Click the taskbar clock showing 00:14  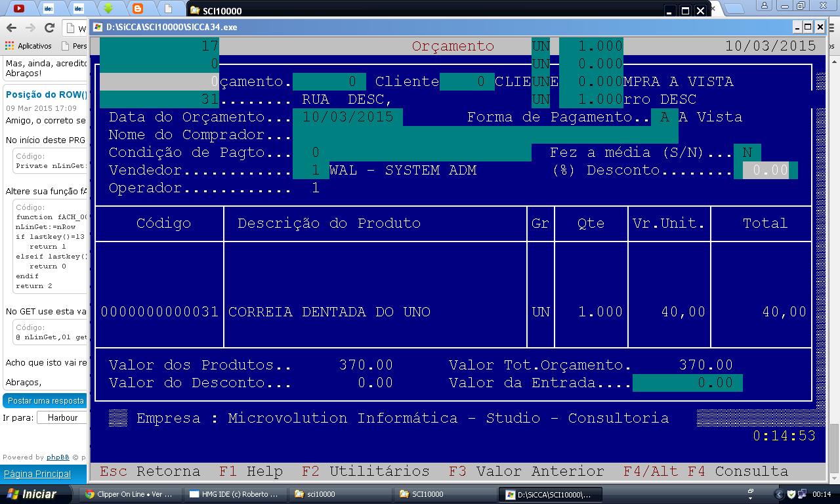click(822, 494)
